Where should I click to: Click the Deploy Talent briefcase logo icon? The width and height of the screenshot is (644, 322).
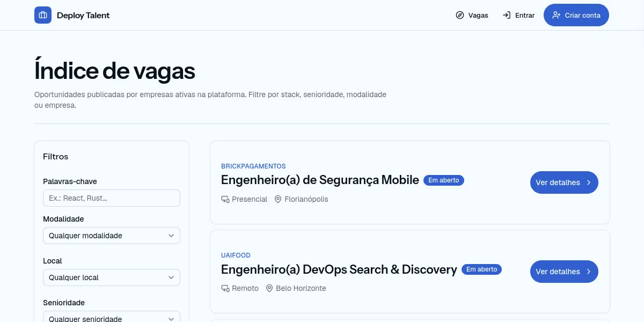click(43, 15)
